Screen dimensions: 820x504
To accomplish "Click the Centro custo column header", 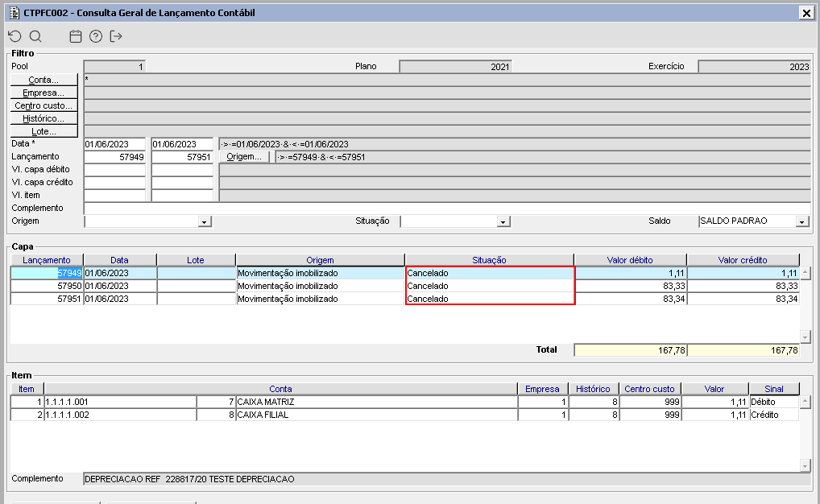I will tap(649, 388).
